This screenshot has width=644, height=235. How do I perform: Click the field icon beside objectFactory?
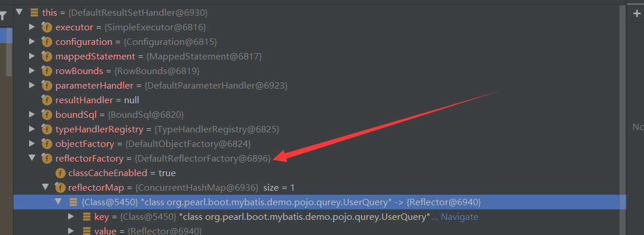47,144
